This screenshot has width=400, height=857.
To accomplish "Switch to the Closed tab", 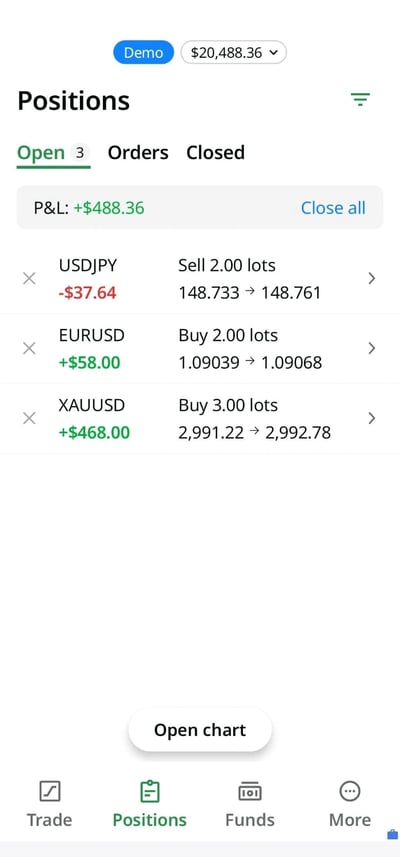I will click(x=215, y=152).
